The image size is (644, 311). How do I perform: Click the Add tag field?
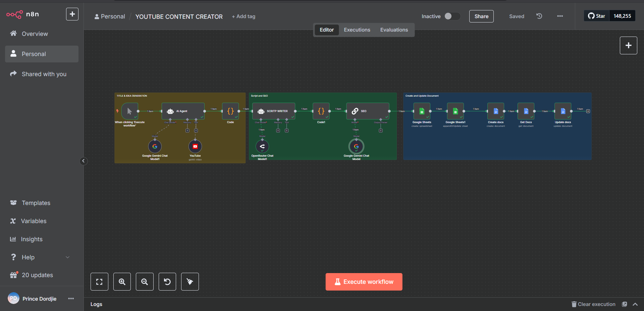point(244,16)
